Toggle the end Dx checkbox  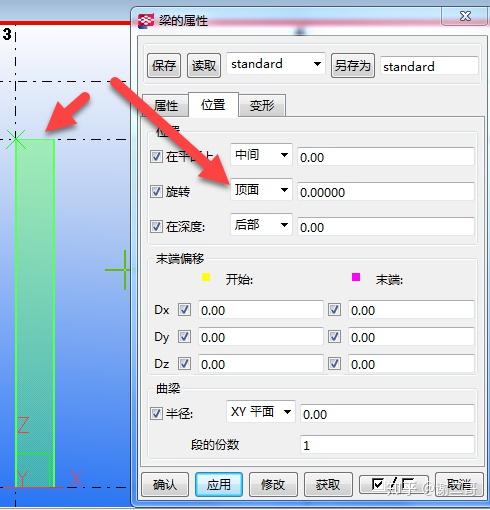(334, 310)
